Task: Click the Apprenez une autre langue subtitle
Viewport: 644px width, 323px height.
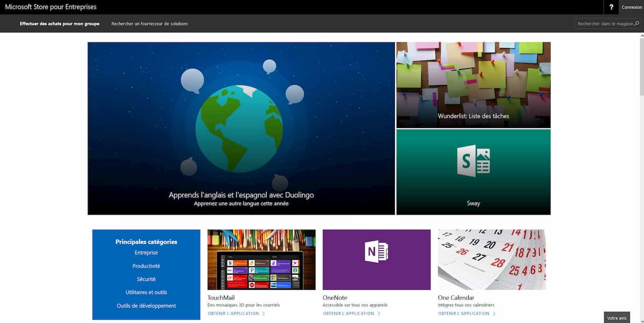Action: [241, 204]
